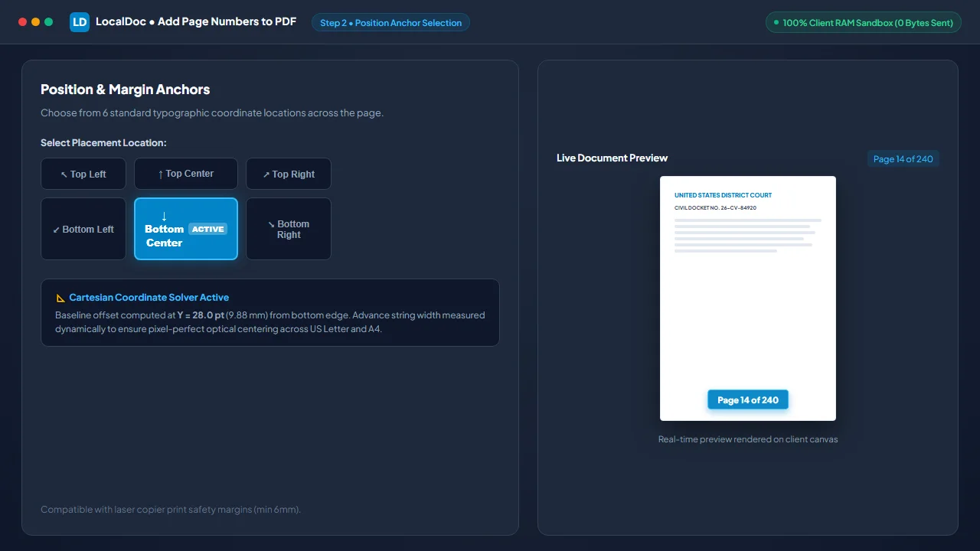Click the LD LocalDoc logo icon

coord(80,22)
